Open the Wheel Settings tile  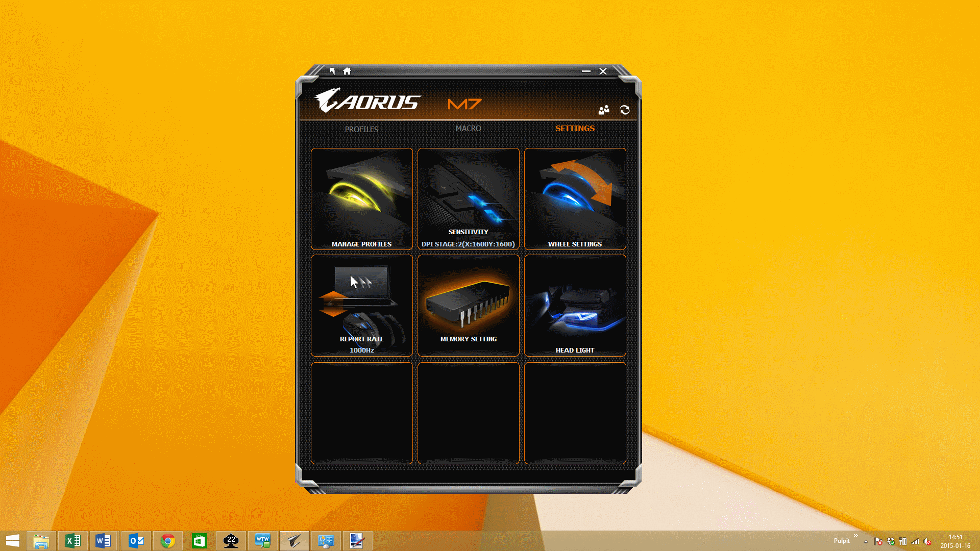coord(575,199)
